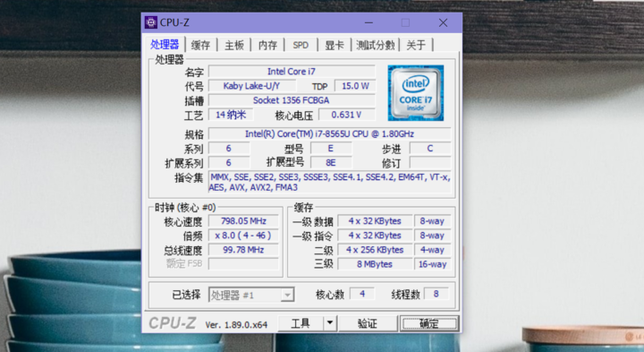Click the 线程数 value 8
Viewport: 644px width, 352px height.
436,294
